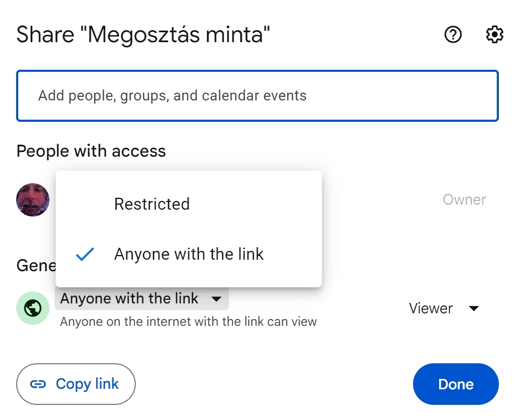Click the Owner role label
Viewport: 515px width, 420px height.
click(464, 200)
